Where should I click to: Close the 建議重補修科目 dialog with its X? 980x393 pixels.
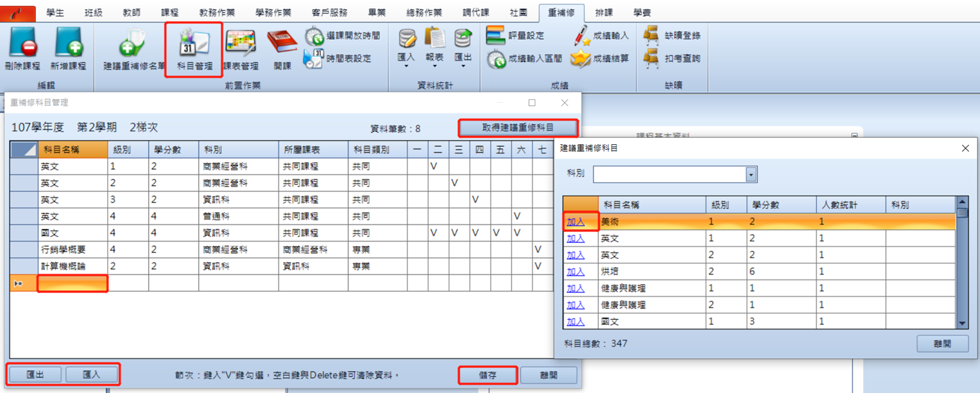coord(965,148)
